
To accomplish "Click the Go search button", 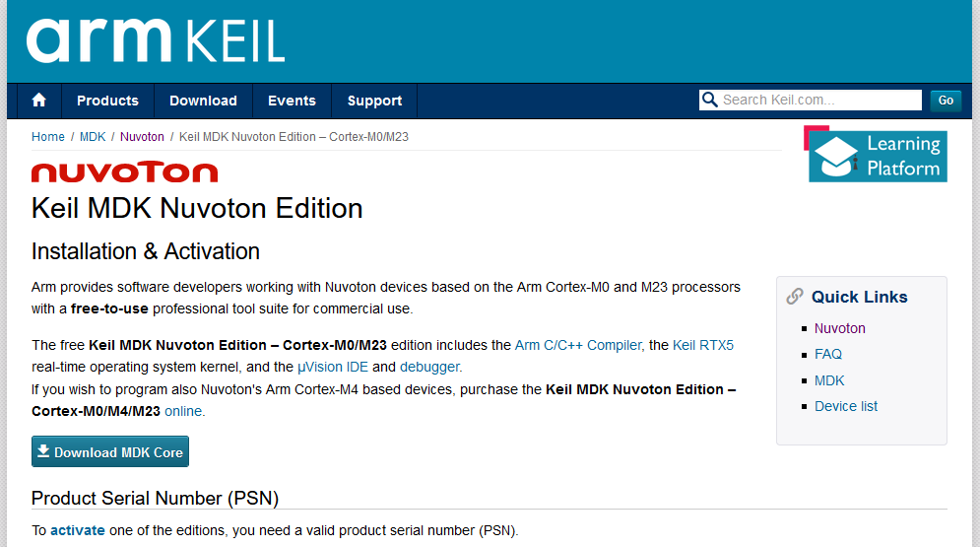I will click(x=946, y=101).
